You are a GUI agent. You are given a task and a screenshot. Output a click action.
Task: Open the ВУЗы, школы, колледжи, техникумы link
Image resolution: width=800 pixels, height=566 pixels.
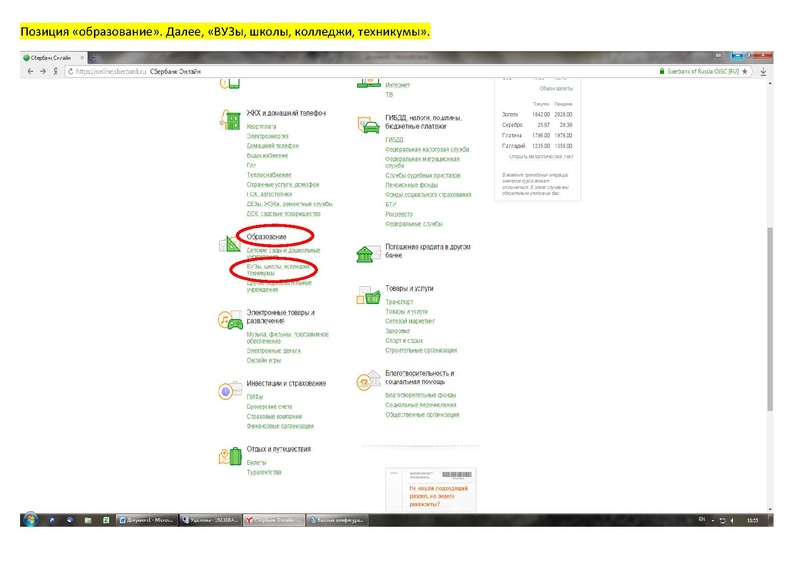coord(272,270)
